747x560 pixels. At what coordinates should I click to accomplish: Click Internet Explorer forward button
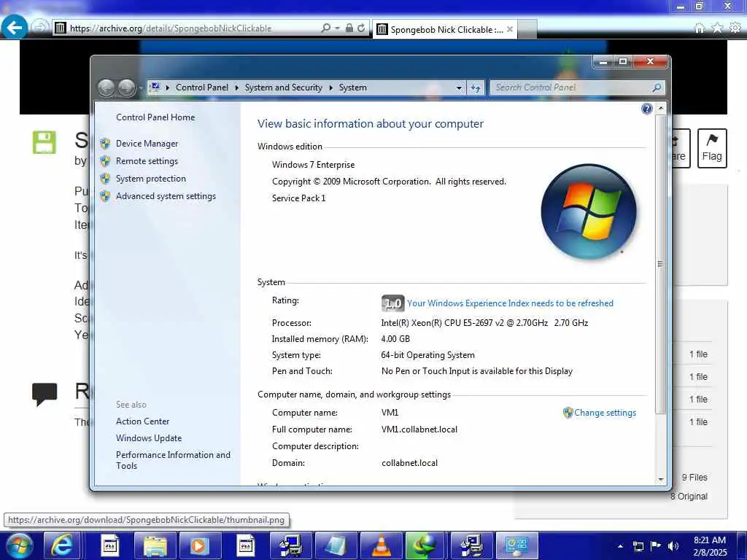41,28
